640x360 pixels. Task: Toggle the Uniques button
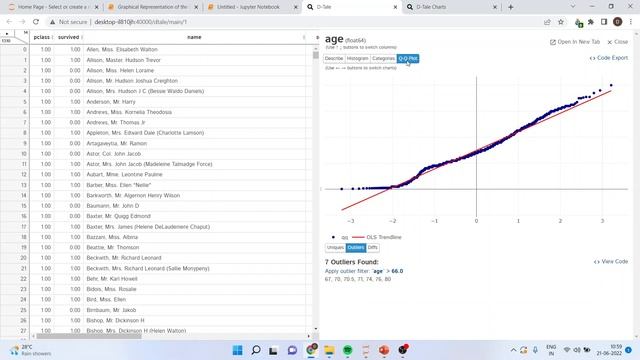(x=336, y=248)
